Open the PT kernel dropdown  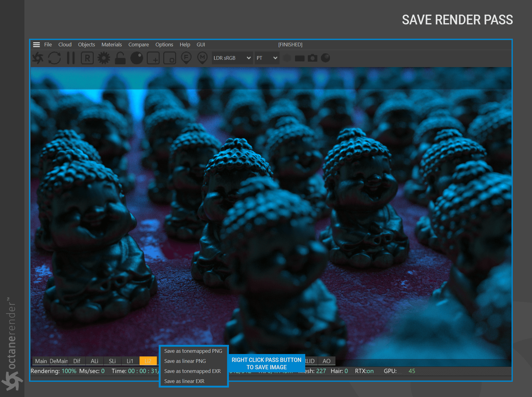tap(267, 58)
